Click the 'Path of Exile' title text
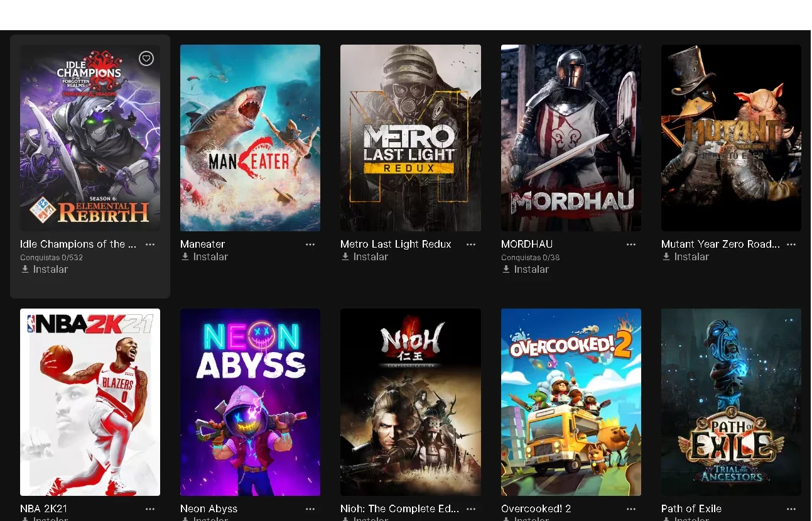The height and width of the screenshot is (521, 812). click(x=691, y=508)
